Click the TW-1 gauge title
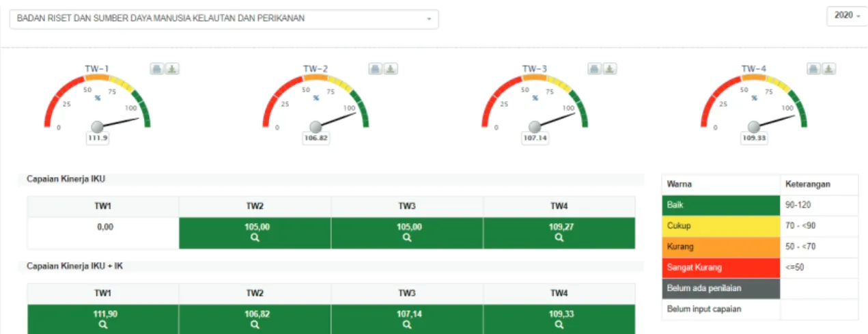 click(x=97, y=69)
